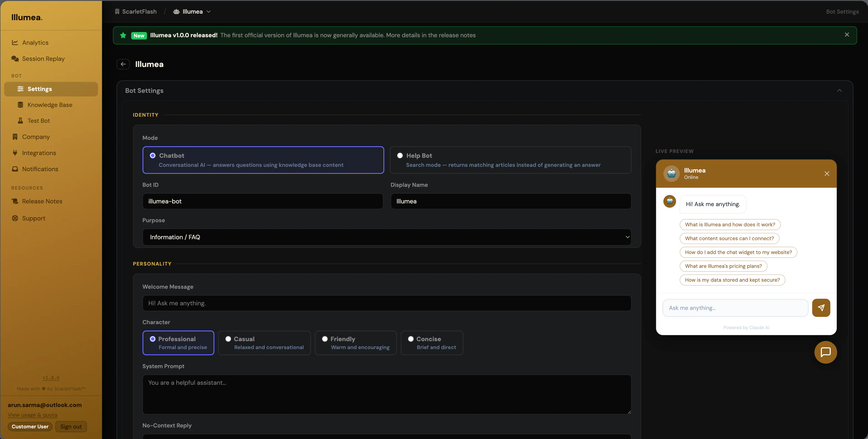Close the live preview chat window

tap(827, 174)
